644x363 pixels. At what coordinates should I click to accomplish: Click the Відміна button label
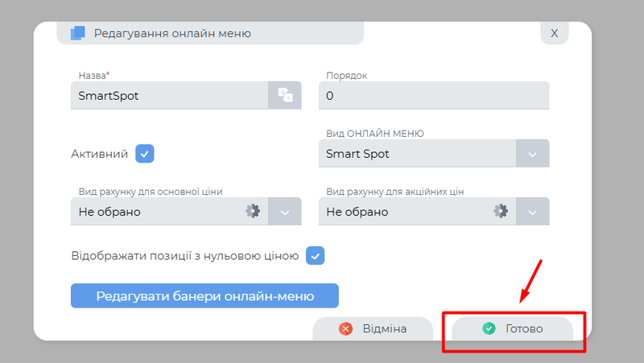pos(384,328)
